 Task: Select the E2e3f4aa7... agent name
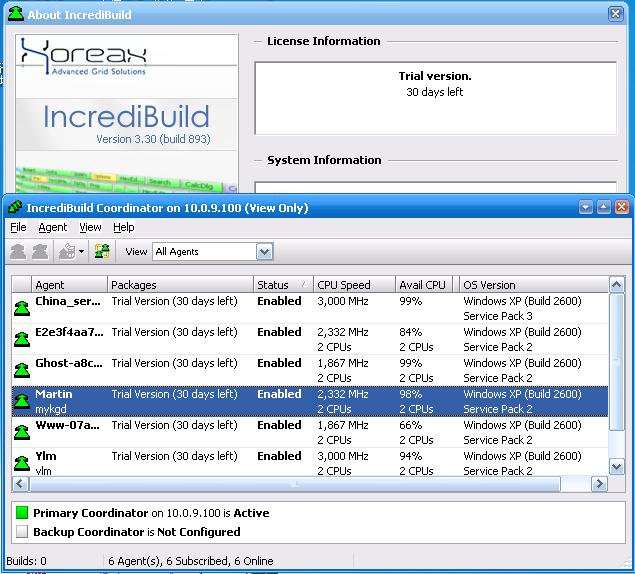(x=69, y=332)
